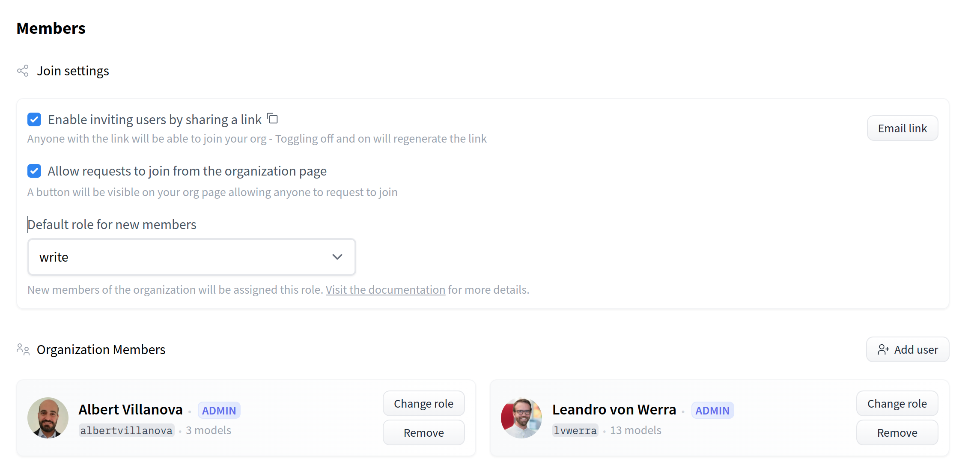This screenshot has height=465, width=980.
Task: Remove Leandro von Werra from the organization
Action: pyautogui.click(x=897, y=432)
